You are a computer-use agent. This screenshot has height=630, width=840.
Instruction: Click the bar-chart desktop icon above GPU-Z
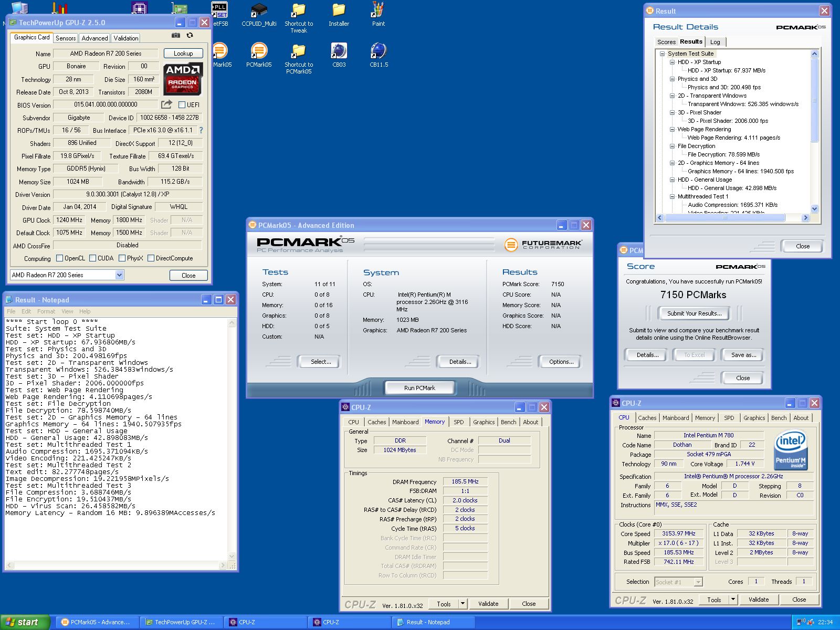[x=60, y=7]
